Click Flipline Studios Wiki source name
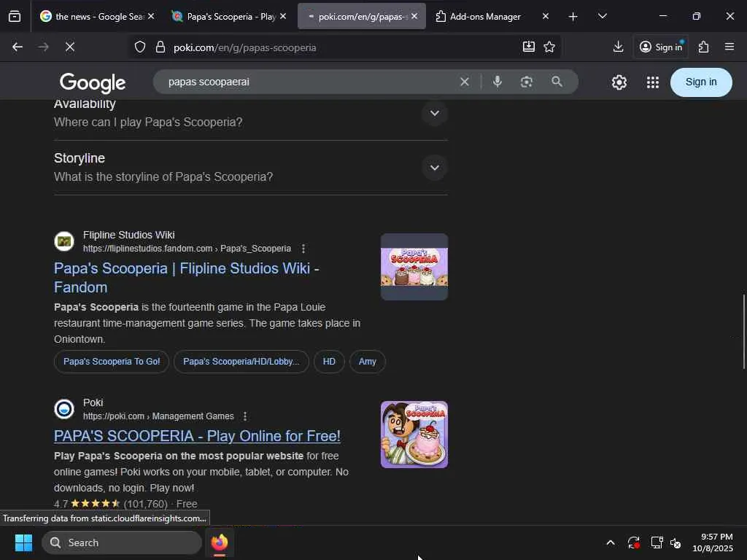747x560 pixels. pos(128,235)
